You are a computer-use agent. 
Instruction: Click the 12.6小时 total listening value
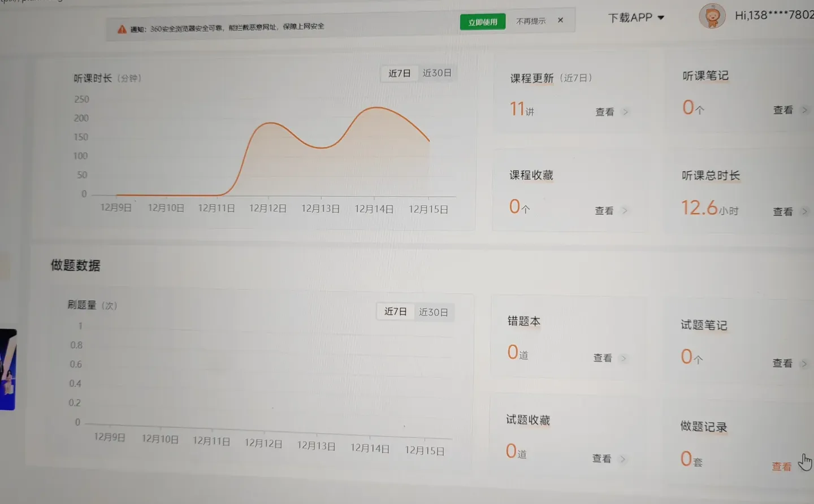[x=709, y=208]
